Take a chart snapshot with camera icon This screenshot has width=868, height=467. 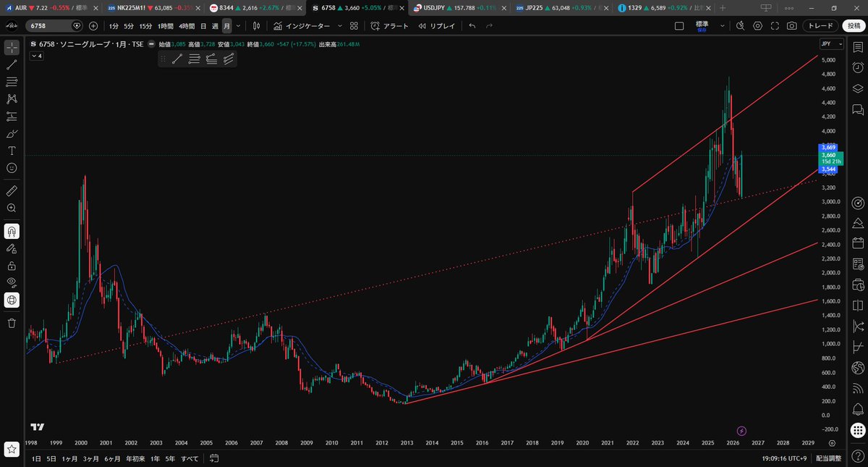tap(792, 26)
